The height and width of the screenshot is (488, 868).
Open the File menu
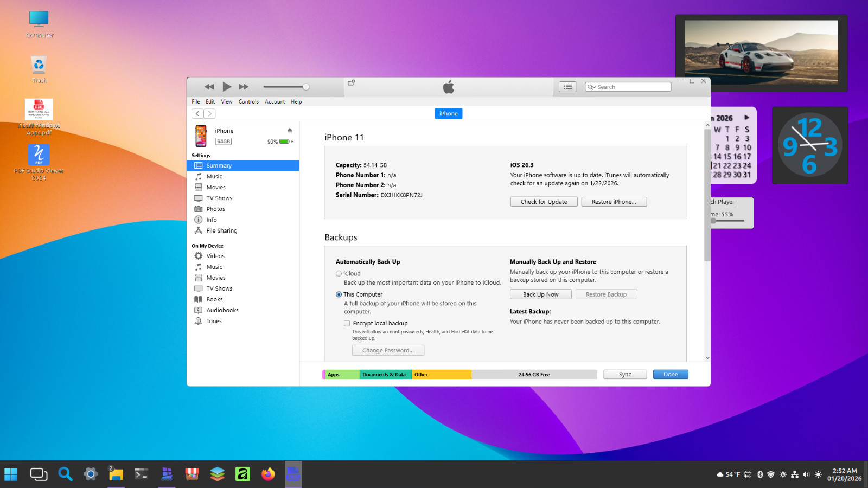pos(196,101)
